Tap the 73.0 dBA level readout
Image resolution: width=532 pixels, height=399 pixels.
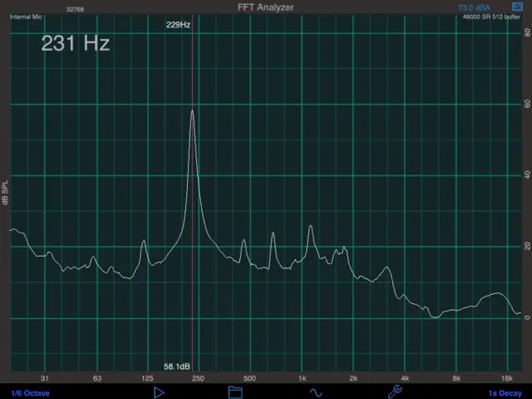[473, 7]
